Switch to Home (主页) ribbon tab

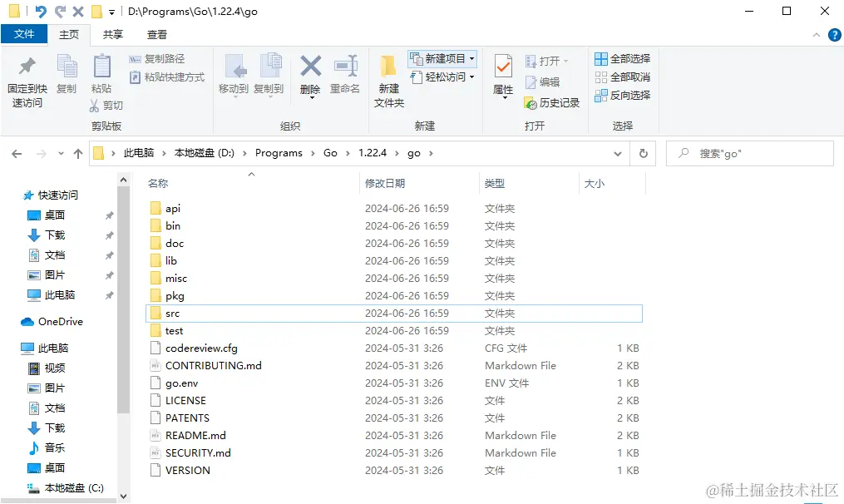pyautogui.click(x=69, y=34)
